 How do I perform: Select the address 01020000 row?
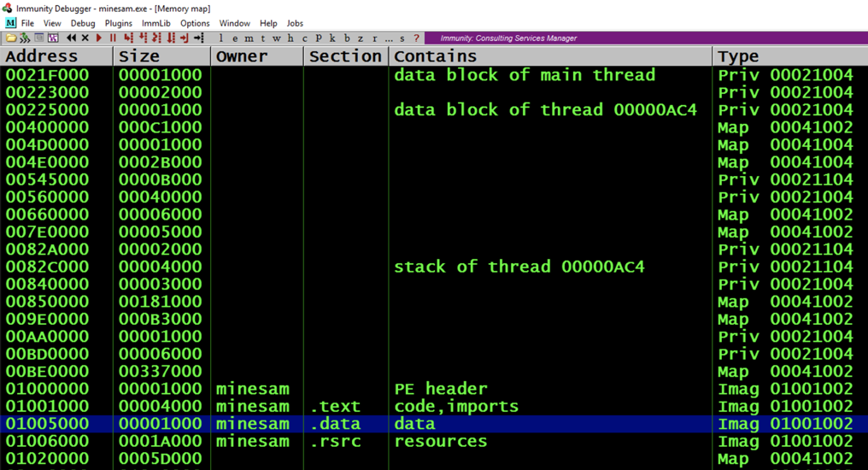tap(434, 458)
